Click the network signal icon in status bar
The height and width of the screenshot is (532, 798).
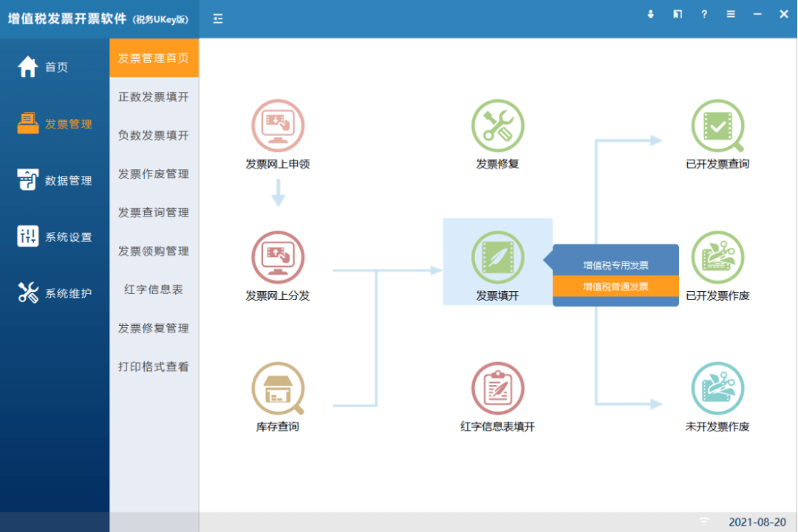[x=704, y=522]
